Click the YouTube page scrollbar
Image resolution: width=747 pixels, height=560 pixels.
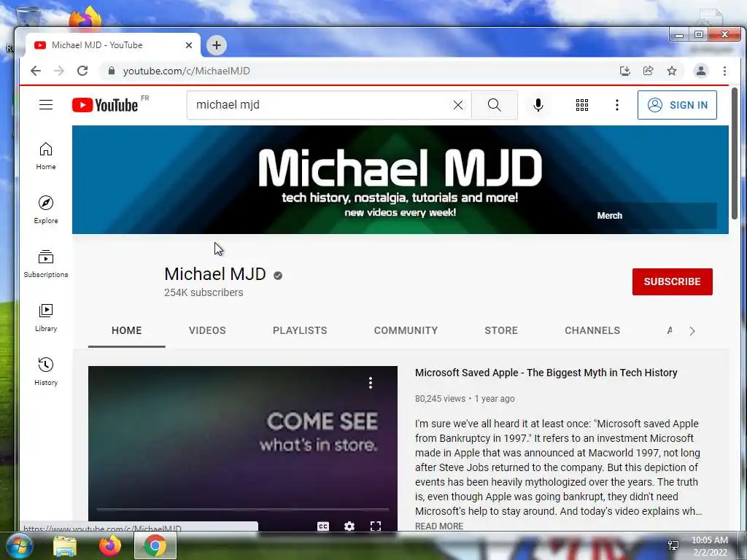click(x=734, y=152)
